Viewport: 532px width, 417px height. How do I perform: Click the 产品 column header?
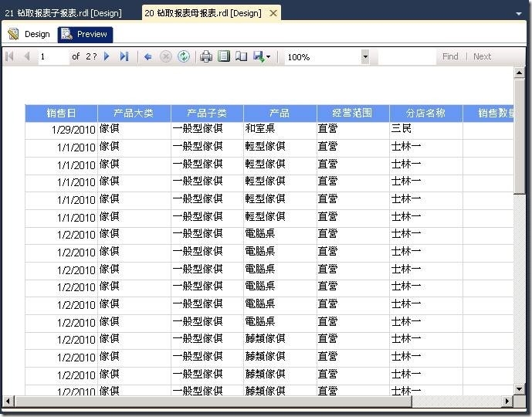pyautogui.click(x=280, y=113)
